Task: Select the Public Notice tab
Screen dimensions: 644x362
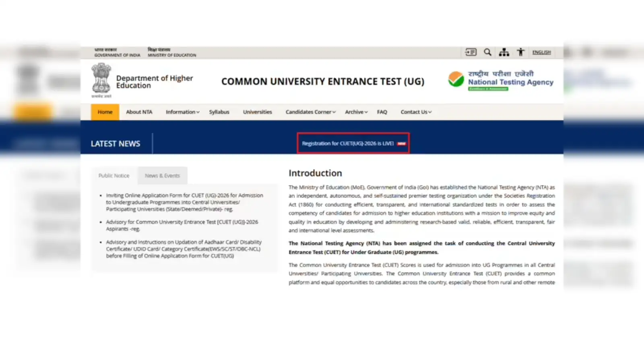Action: click(x=114, y=176)
